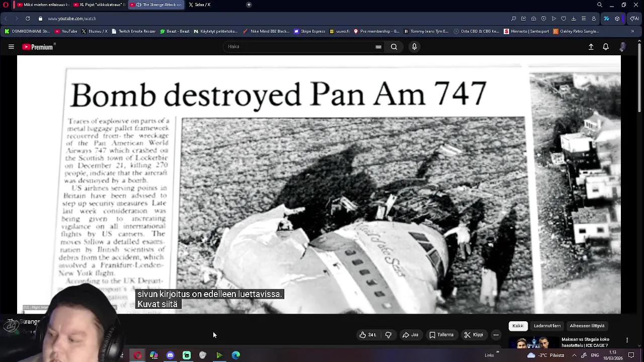The width and height of the screenshot is (644, 362).
Task: Open the YouTube account avatar menu
Action: pyautogui.click(x=623, y=47)
